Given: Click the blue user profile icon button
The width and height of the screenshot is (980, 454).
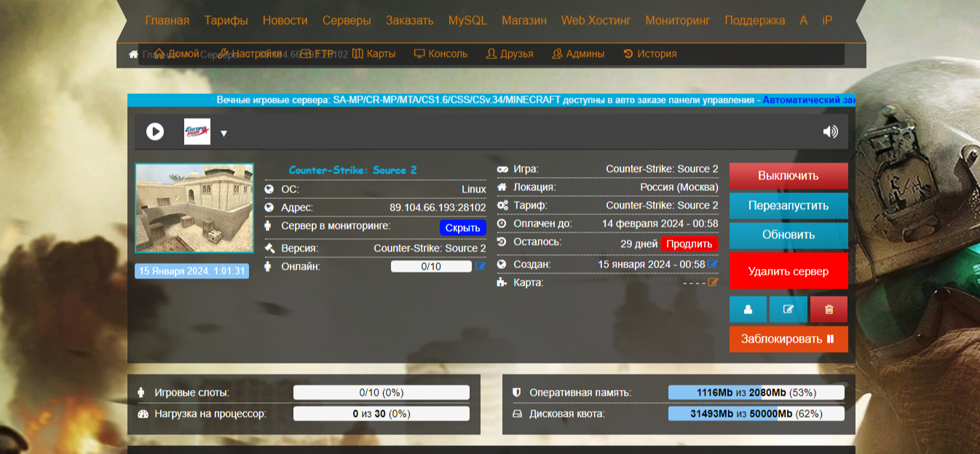Looking at the screenshot, I should tap(748, 309).
